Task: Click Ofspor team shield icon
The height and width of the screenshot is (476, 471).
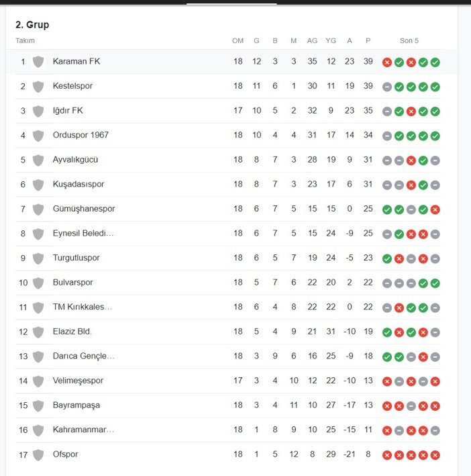Action: coord(39,455)
